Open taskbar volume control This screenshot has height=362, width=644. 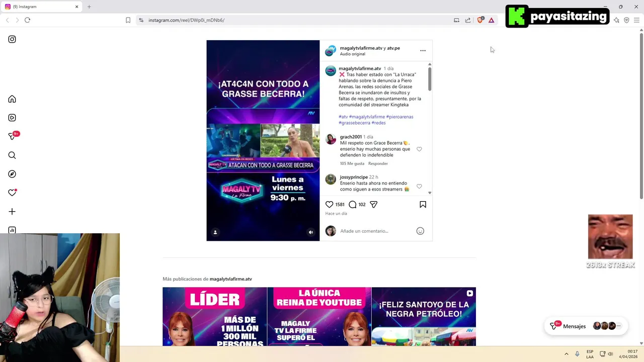[x=610, y=354]
